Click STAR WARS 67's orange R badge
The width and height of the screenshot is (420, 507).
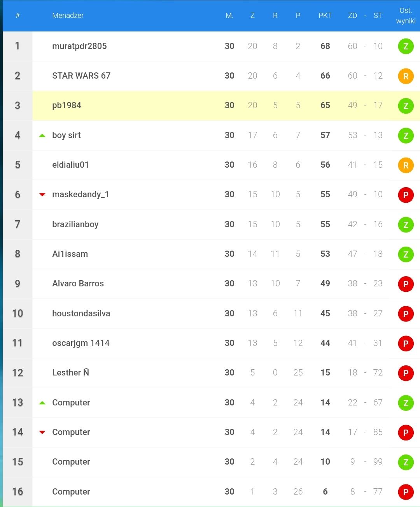pyautogui.click(x=406, y=76)
